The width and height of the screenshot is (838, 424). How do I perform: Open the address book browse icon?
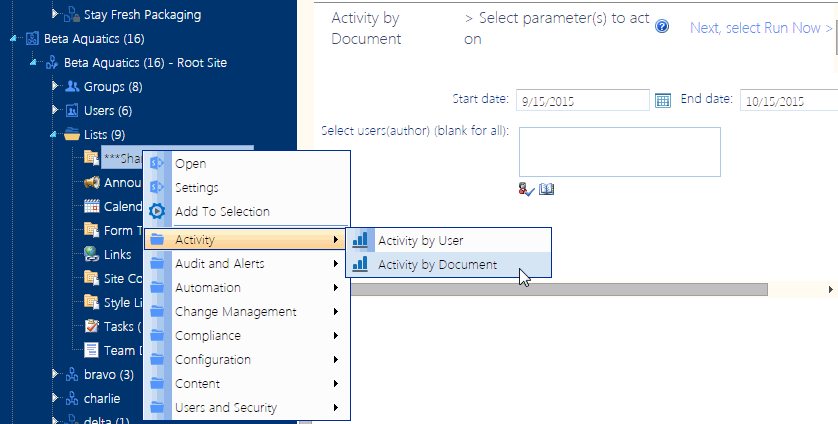[x=546, y=189]
